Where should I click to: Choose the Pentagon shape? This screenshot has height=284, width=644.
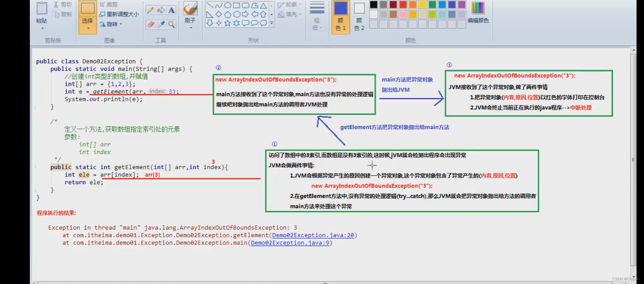227,14
